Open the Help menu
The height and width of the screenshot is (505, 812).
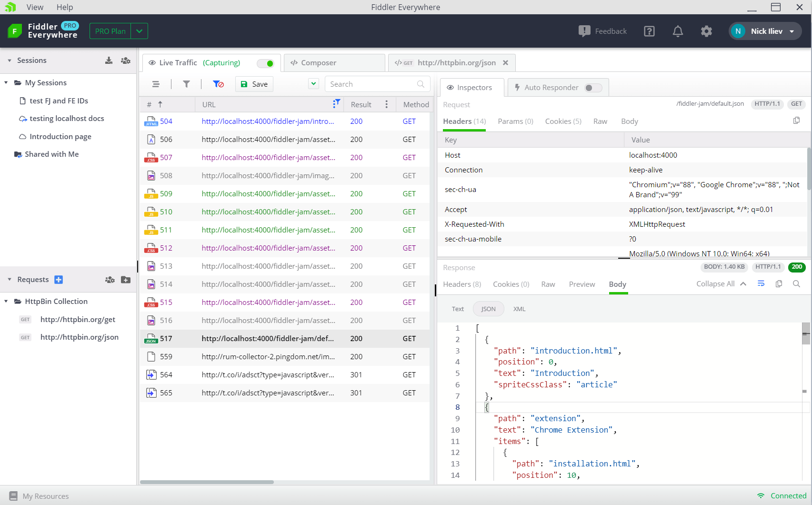point(65,7)
